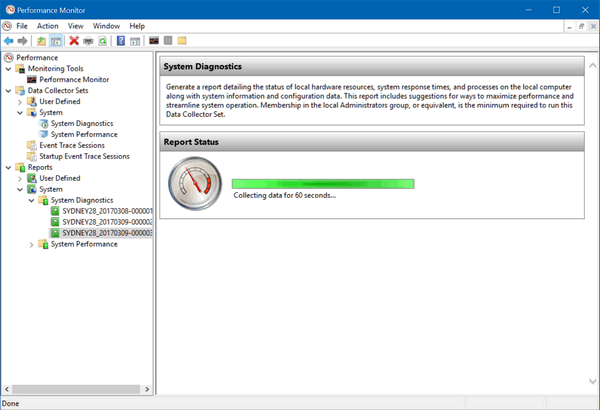600x410 pixels.
Task: Expand User Defined under Reports
Action: click(20, 178)
